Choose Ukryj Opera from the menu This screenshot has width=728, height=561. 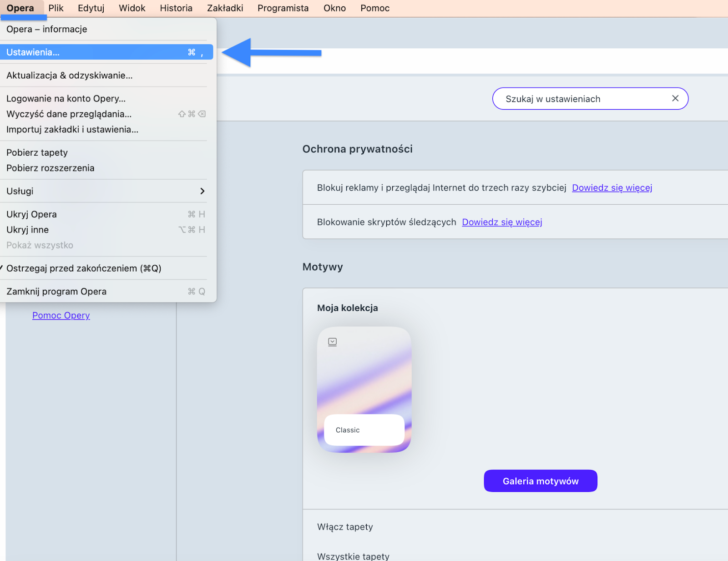point(106,215)
